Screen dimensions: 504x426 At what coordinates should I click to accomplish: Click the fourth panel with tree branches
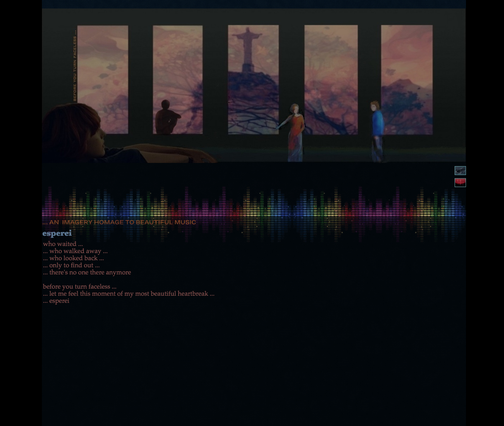coord(331,80)
